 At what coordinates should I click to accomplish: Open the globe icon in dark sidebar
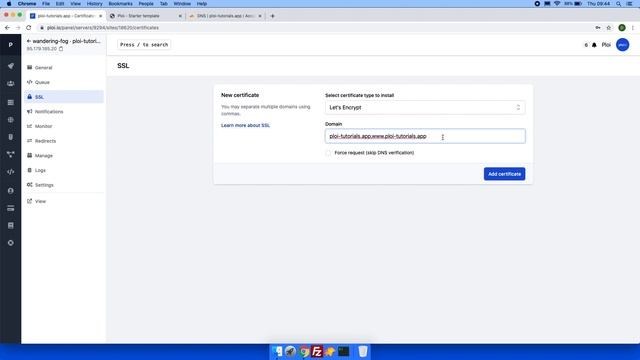pyautogui.click(x=11, y=120)
